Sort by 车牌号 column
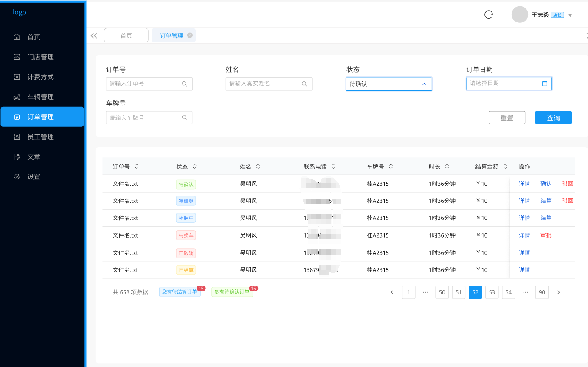This screenshot has height=367, width=588. point(391,166)
